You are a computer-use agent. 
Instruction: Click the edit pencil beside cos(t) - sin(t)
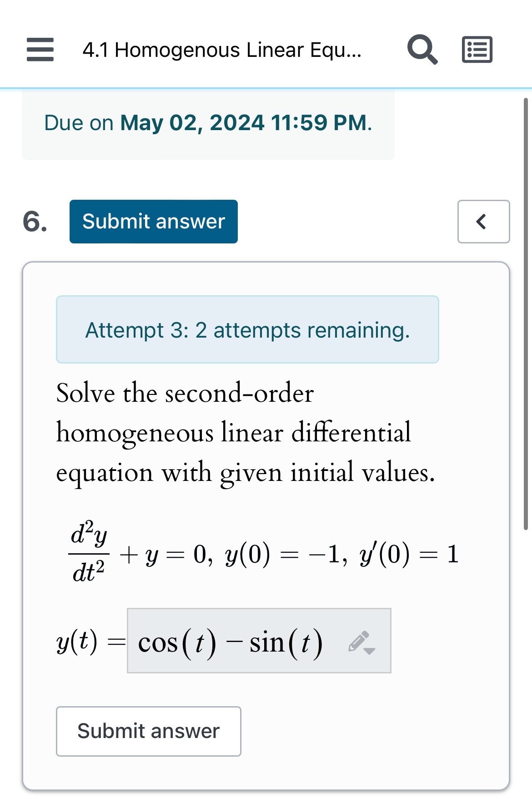(x=357, y=641)
